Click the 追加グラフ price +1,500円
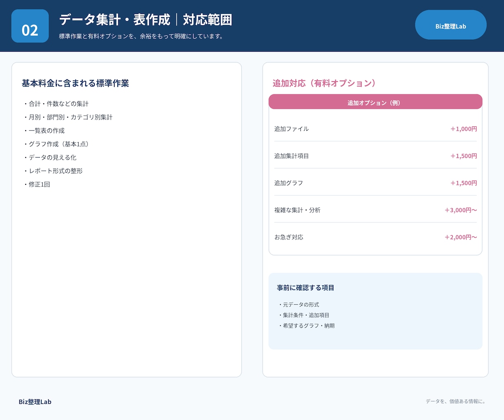 pos(464,183)
